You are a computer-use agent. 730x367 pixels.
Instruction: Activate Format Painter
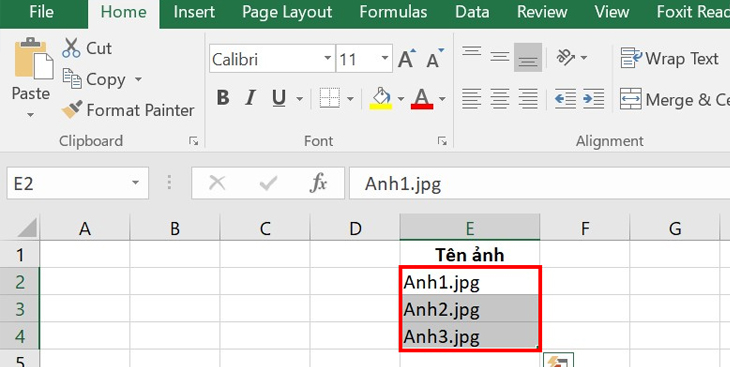tap(128, 110)
